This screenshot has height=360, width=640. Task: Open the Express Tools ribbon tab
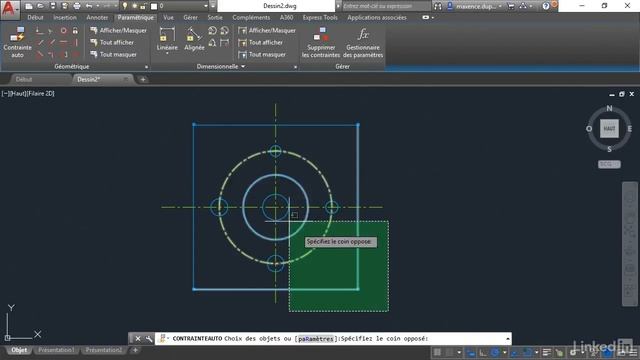pyautogui.click(x=320, y=18)
